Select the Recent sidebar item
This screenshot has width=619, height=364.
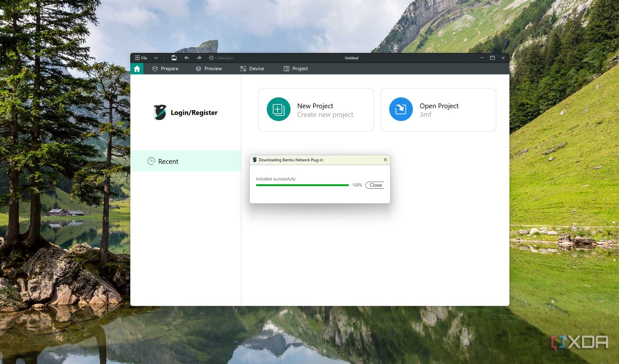coord(186,161)
